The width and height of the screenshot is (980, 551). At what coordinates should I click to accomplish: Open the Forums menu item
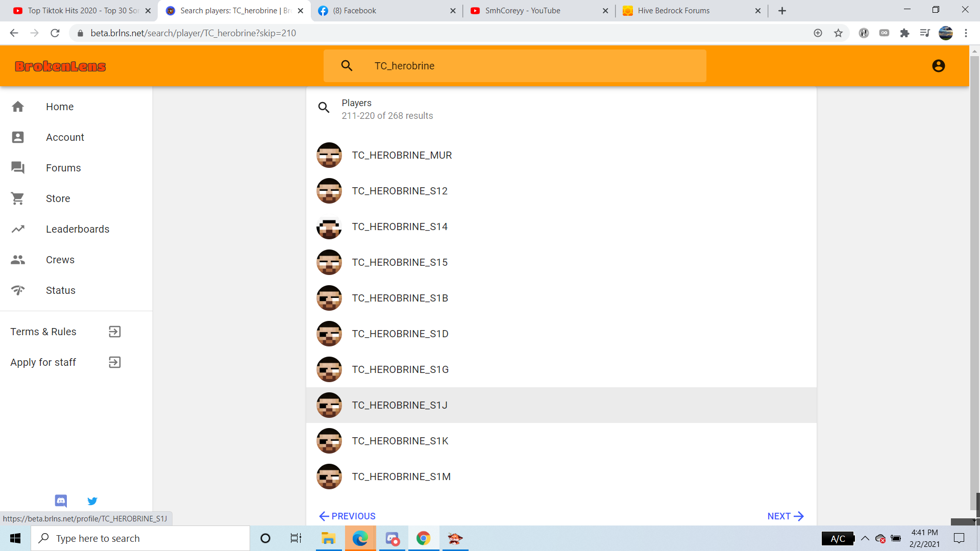(76, 168)
